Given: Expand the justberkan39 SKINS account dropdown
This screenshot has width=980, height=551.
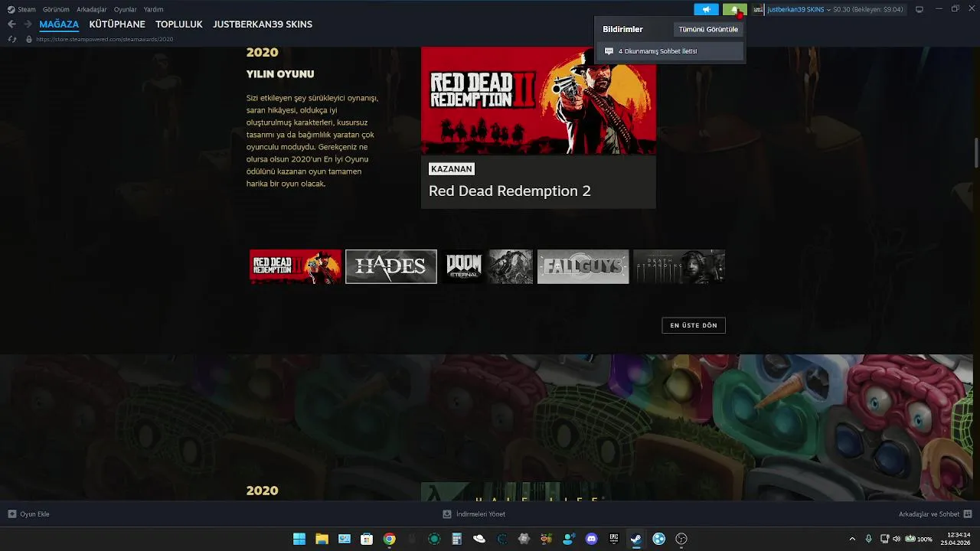Looking at the screenshot, I should click(x=799, y=9).
